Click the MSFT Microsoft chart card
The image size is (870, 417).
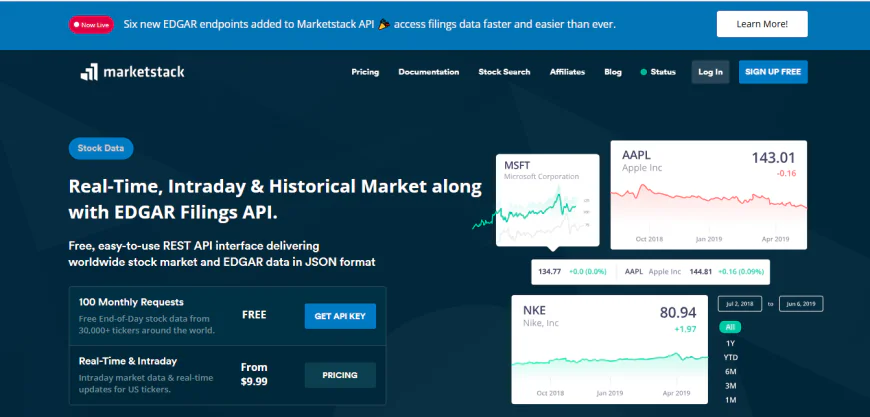coord(548,200)
